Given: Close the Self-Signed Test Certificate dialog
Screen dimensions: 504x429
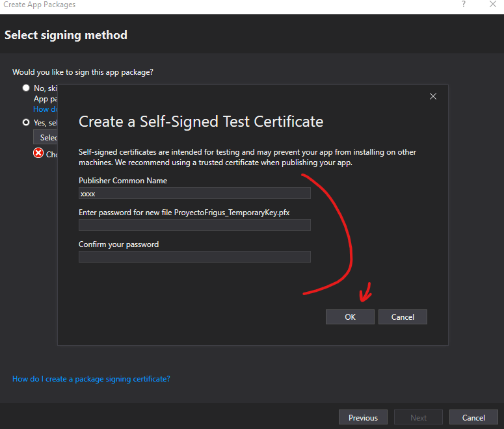Looking at the screenshot, I should coord(433,96).
